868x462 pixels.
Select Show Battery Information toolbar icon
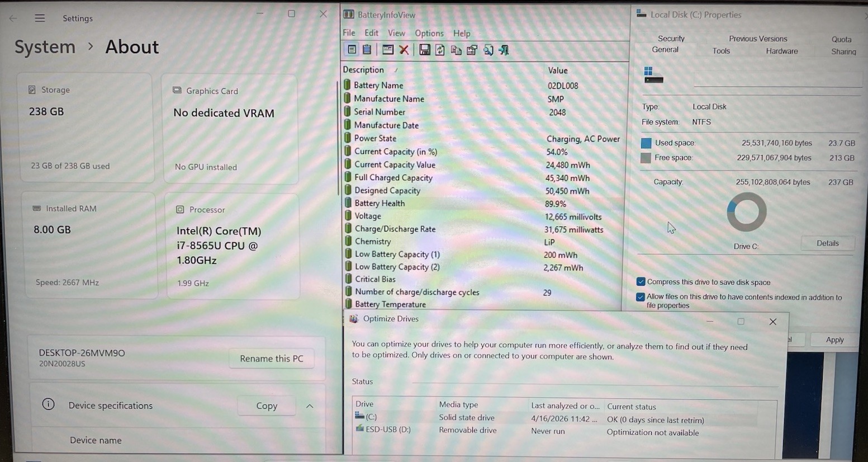tap(352, 50)
